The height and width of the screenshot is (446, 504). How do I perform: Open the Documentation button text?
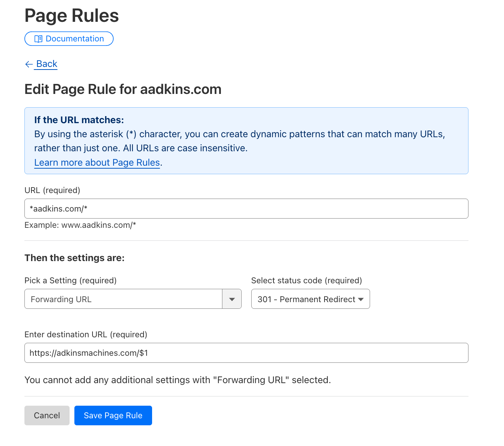tap(75, 39)
